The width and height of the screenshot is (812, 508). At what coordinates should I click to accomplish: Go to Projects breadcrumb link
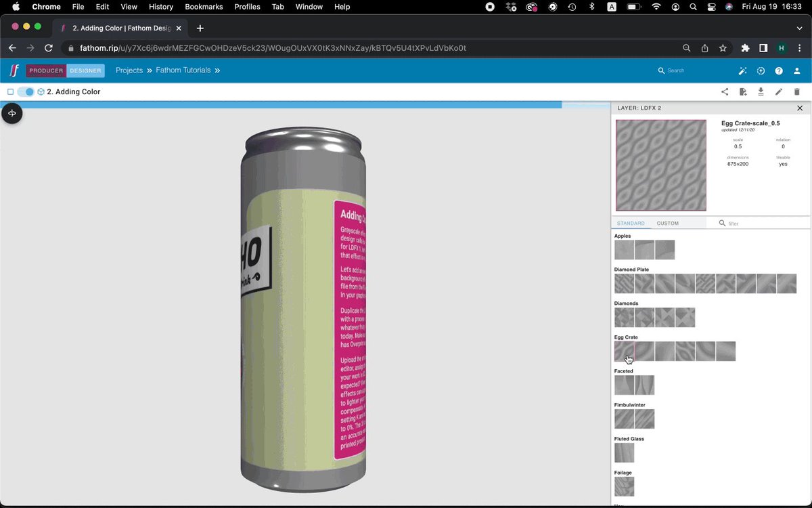click(129, 70)
